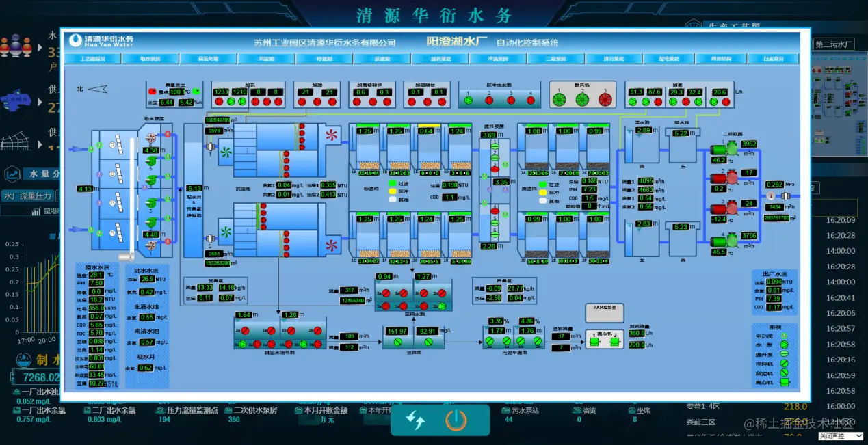The width and height of the screenshot is (868, 445).
Task: Click the Hua Yan Water logo
Action: [x=102, y=40]
